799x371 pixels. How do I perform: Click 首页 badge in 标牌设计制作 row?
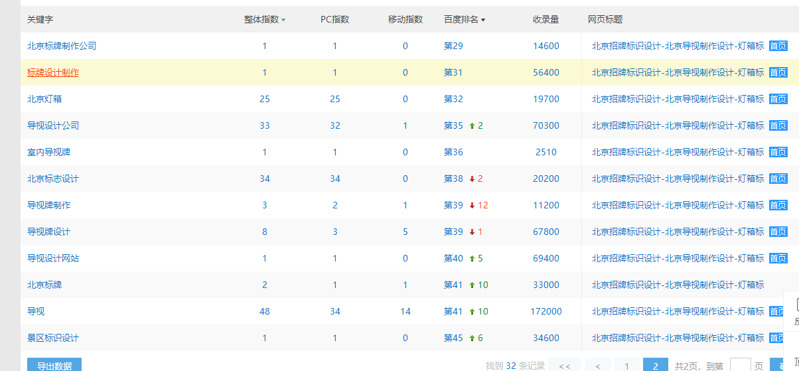click(x=778, y=72)
